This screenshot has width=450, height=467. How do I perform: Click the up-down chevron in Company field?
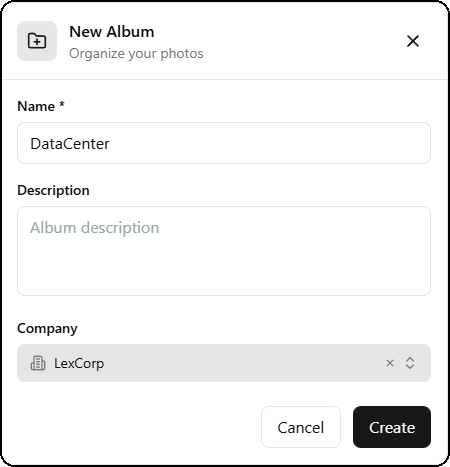pyautogui.click(x=410, y=363)
